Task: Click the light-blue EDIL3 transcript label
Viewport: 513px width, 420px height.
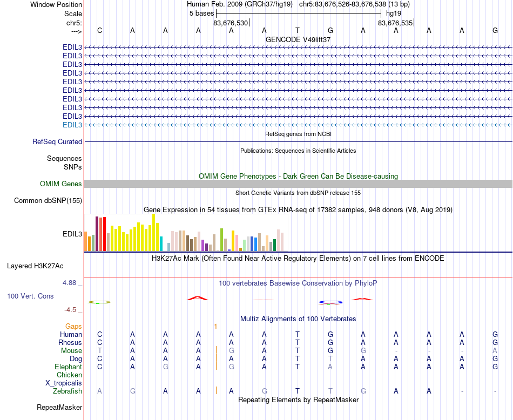Action: coord(72,125)
